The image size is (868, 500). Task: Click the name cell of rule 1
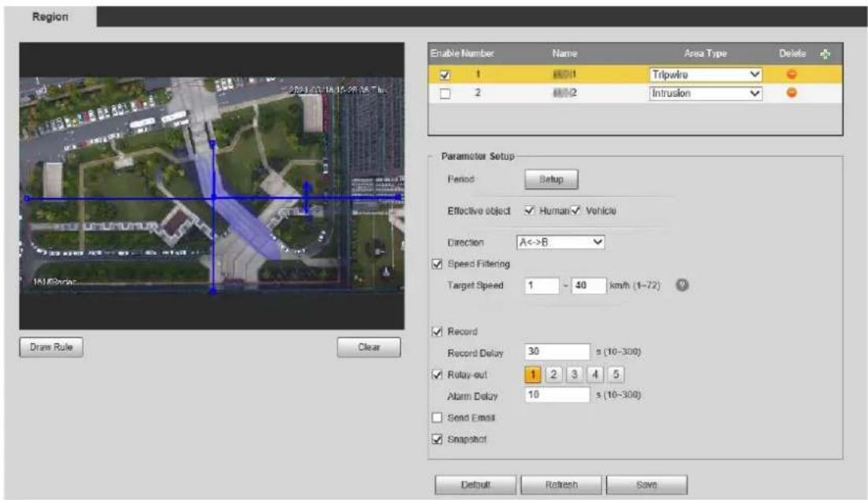point(564,73)
